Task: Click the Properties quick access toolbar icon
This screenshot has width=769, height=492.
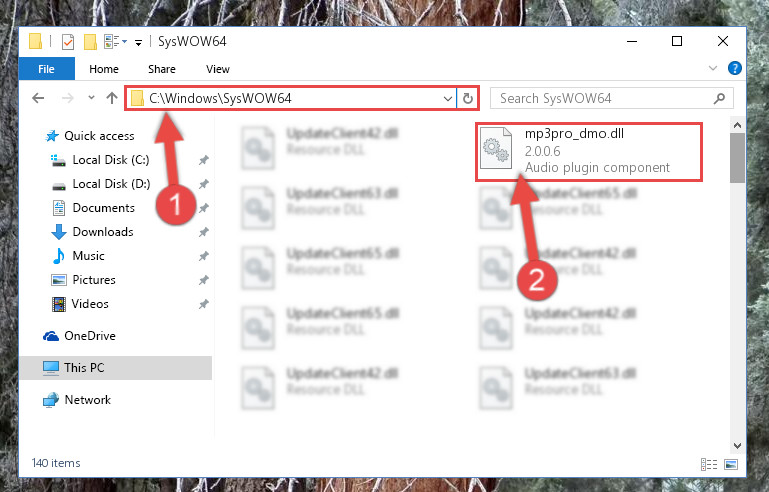Action: tap(68, 42)
